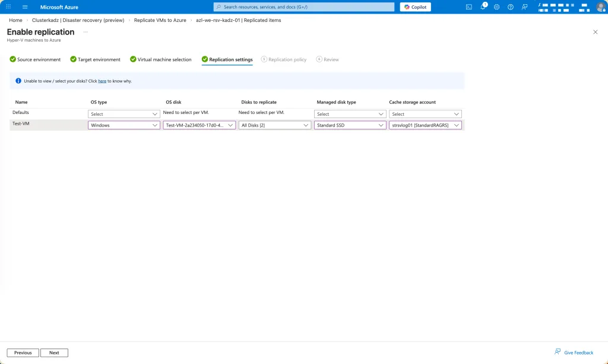Click the top bar feedback icon
This screenshot has width=608, height=364.
pyautogui.click(x=524, y=7)
